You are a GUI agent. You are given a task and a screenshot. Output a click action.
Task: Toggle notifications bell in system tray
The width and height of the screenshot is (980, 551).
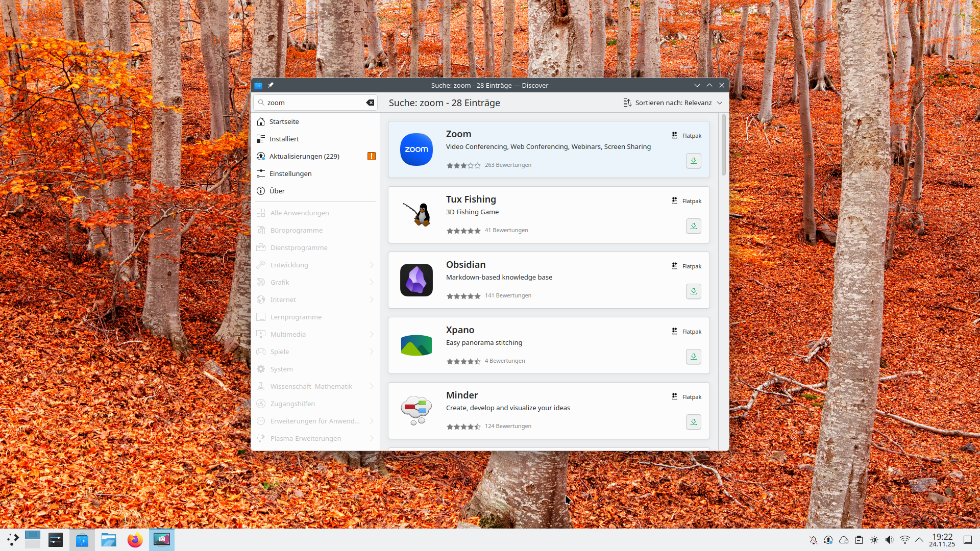[x=813, y=540]
